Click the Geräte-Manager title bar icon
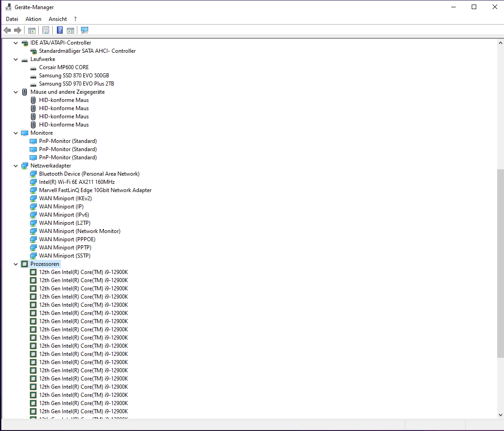The height and width of the screenshot is (431, 504). click(8, 7)
